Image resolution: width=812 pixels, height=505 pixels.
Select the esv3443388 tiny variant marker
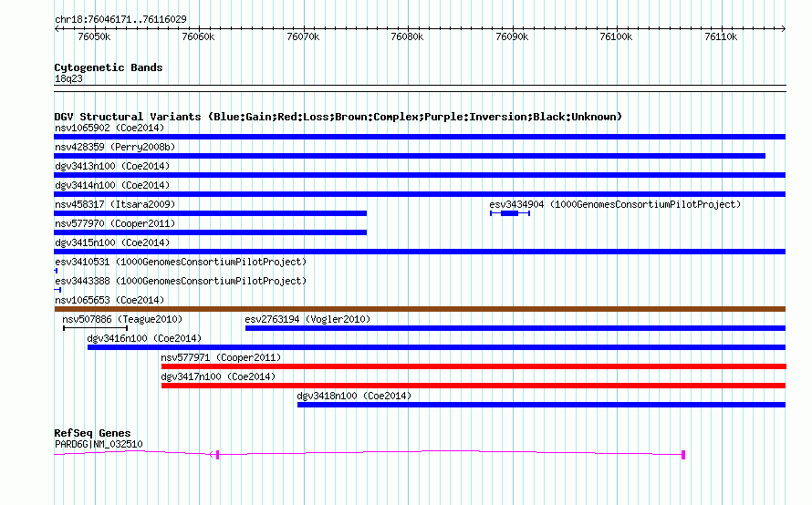[57, 290]
